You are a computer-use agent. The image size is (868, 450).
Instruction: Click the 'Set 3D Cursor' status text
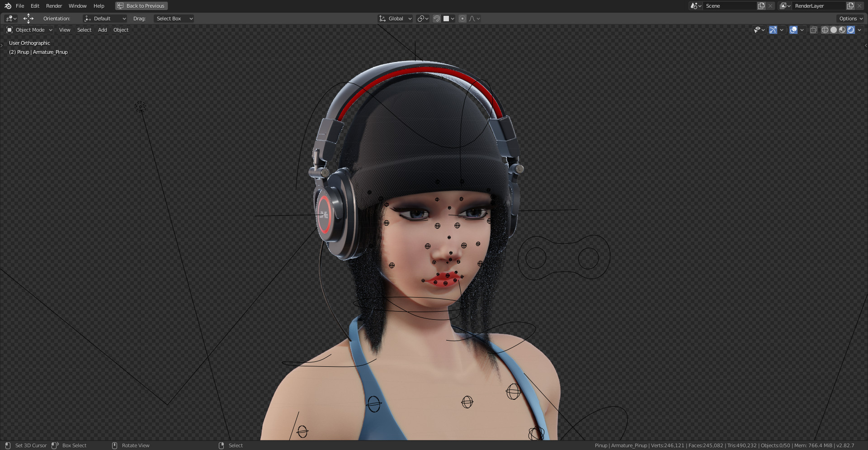coord(31,445)
